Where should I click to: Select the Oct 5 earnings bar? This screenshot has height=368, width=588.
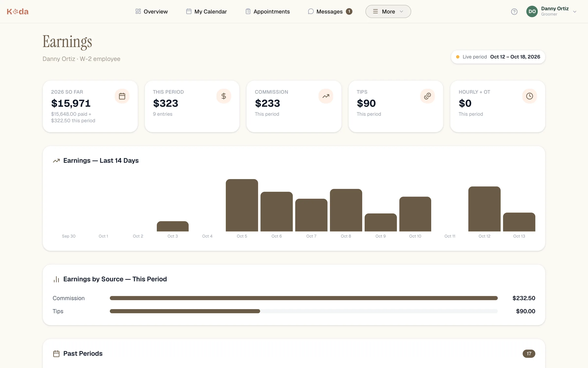242,205
